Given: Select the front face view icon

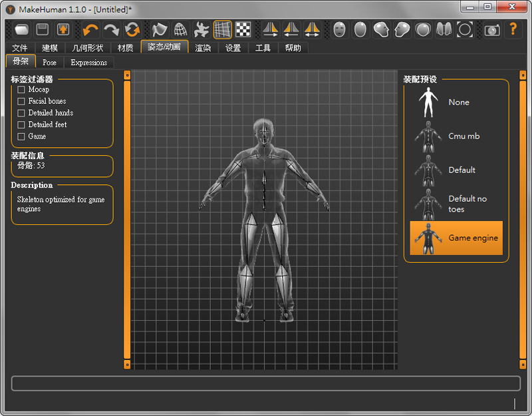Looking at the screenshot, I should coord(340,29).
